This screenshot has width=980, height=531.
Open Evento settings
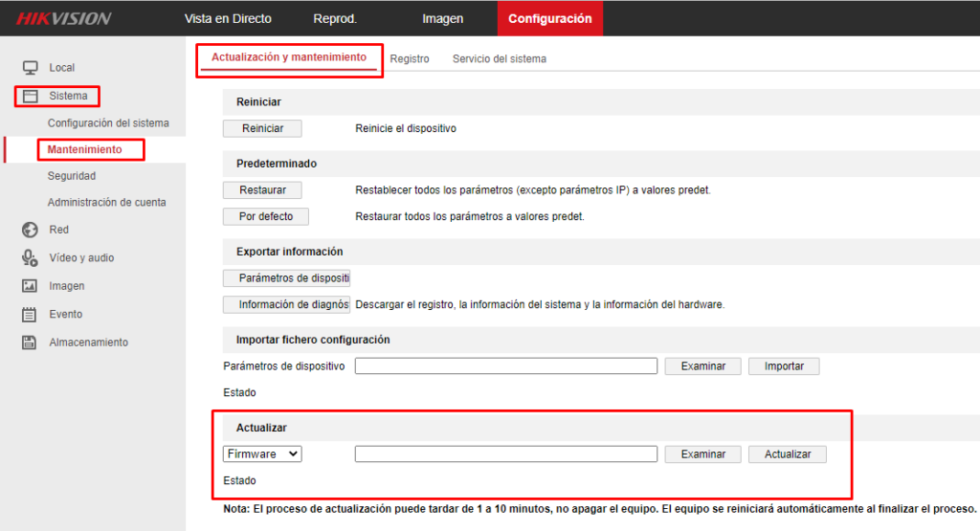tap(66, 314)
